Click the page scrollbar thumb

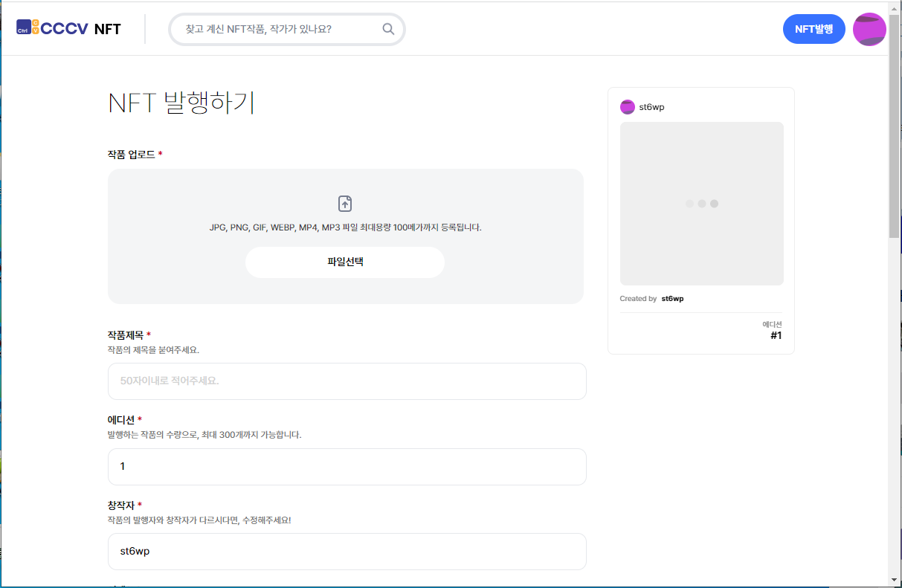(x=894, y=125)
